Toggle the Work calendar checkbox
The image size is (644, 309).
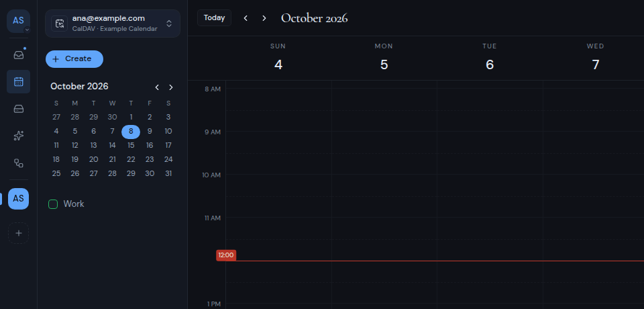(53, 204)
